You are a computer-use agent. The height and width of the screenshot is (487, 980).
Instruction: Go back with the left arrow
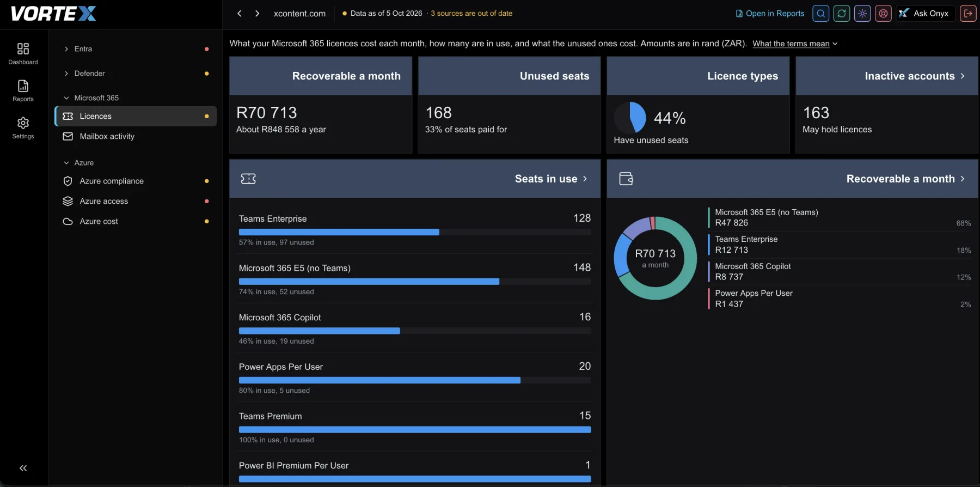[239, 14]
